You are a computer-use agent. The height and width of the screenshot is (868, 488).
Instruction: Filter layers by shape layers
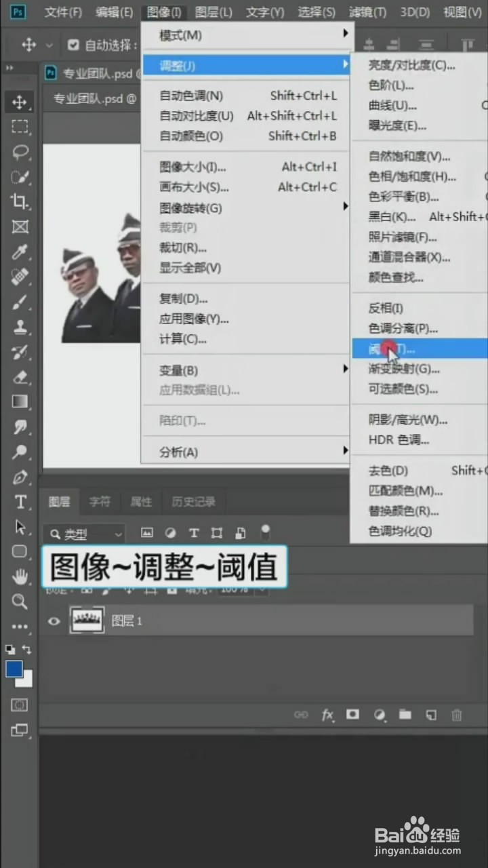point(217,533)
